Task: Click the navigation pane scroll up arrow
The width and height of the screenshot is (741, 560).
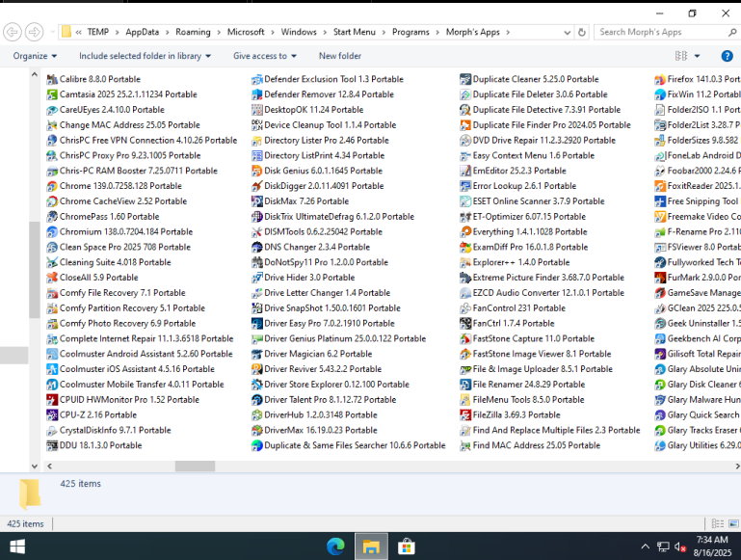Action: (34, 74)
